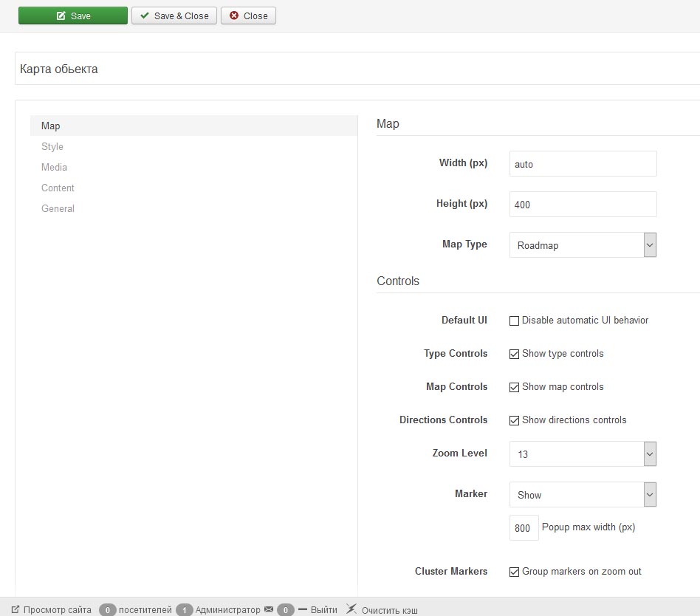Toggle Show directions controls checkbox

pyautogui.click(x=515, y=420)
